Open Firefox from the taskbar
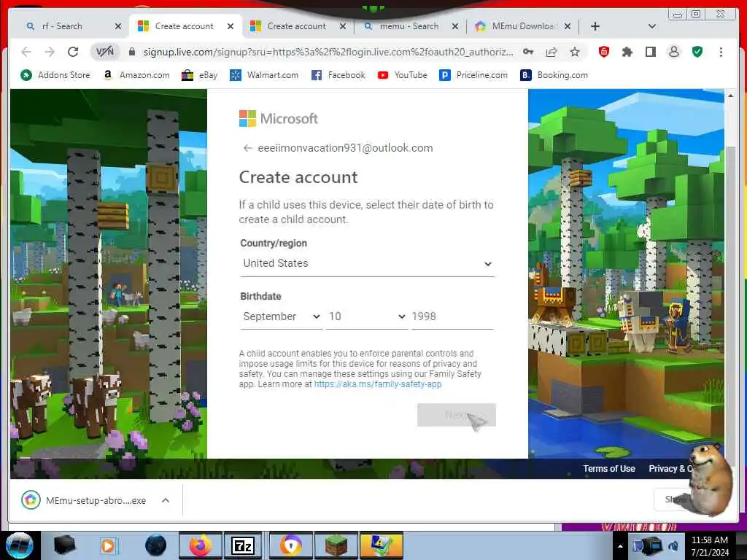This screenshot has width=747, height=560. [200, 545]
